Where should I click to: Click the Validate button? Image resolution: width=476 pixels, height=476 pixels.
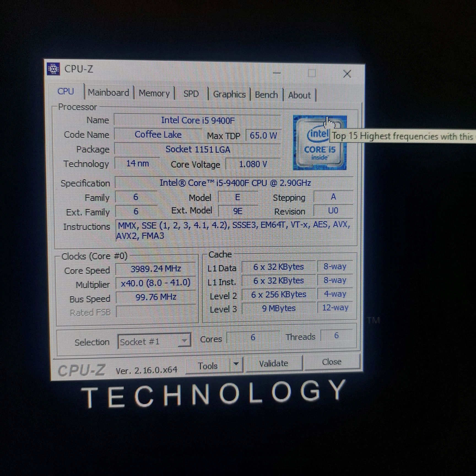(x=274, y=364)
